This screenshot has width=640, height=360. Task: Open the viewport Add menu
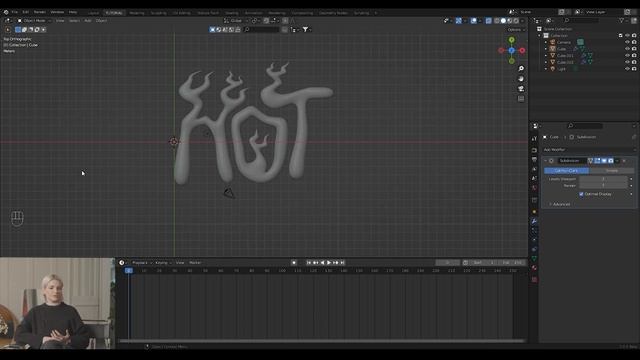(x=88, y=20)
